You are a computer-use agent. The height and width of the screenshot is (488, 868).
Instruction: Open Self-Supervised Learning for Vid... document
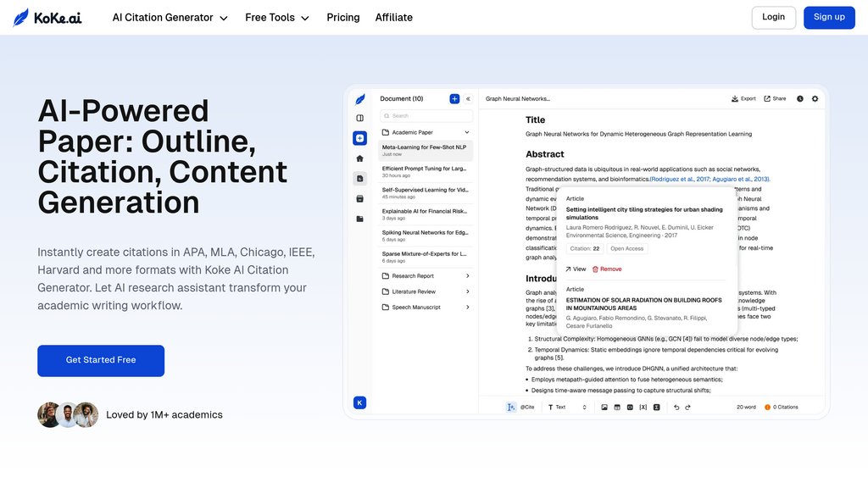[426, 193]
